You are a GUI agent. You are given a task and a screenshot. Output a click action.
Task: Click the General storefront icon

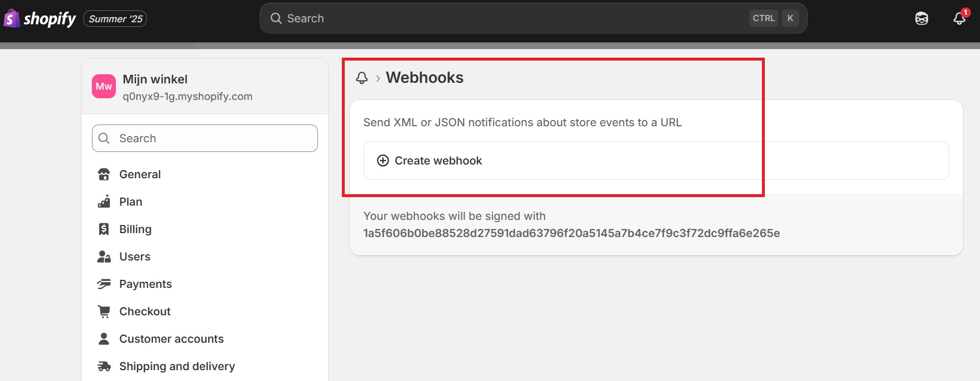point(104,174)
